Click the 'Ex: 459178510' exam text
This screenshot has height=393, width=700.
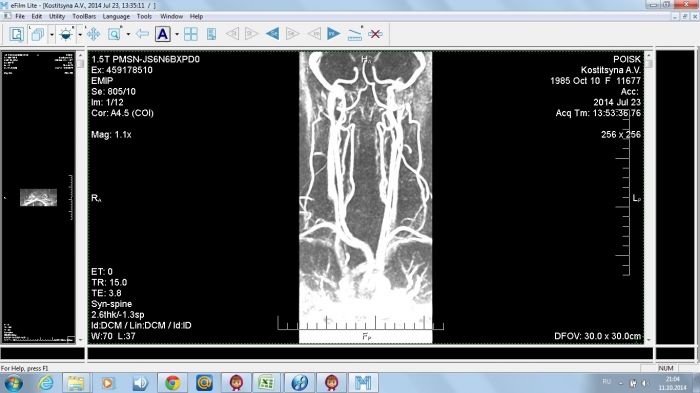122,70
